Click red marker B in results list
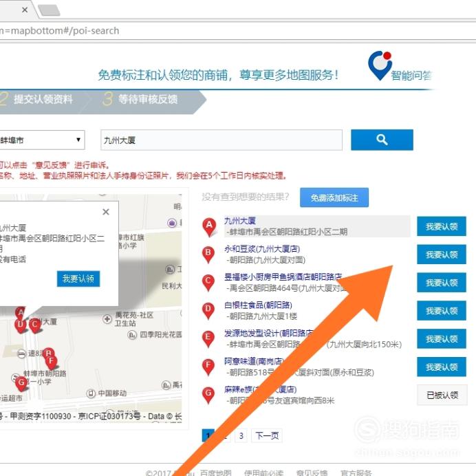Screen dimensions: 476x476 [208, 254]
